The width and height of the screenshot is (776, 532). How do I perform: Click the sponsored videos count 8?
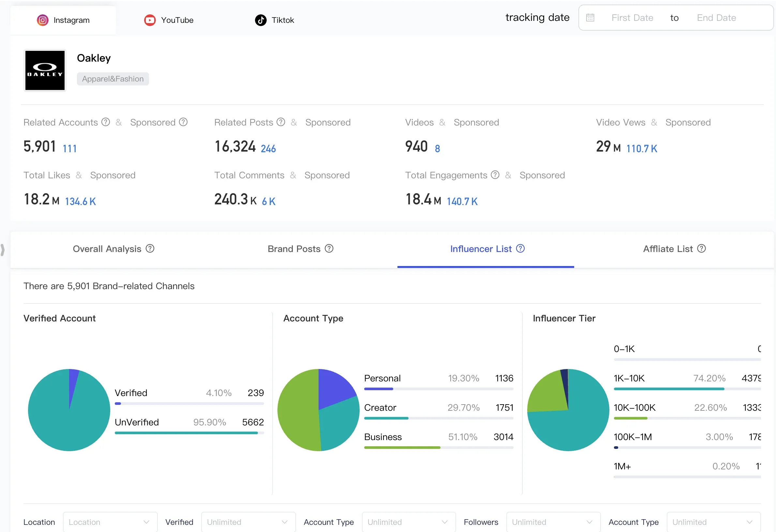point(438,149)
